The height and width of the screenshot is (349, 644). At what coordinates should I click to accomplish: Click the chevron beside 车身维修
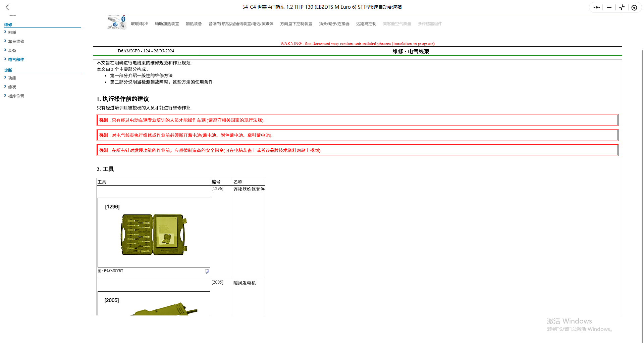click(x=5, y=41)
